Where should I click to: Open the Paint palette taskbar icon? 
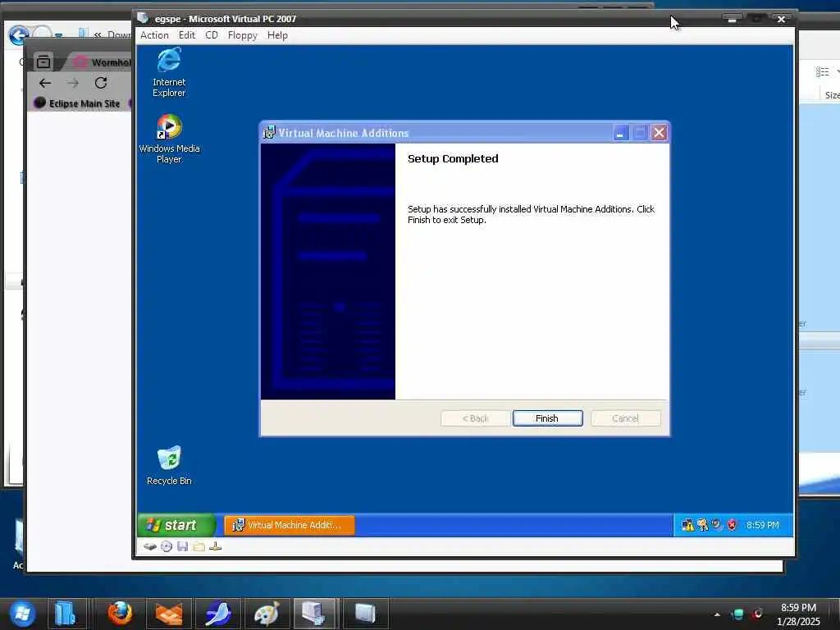pos(267,614)
